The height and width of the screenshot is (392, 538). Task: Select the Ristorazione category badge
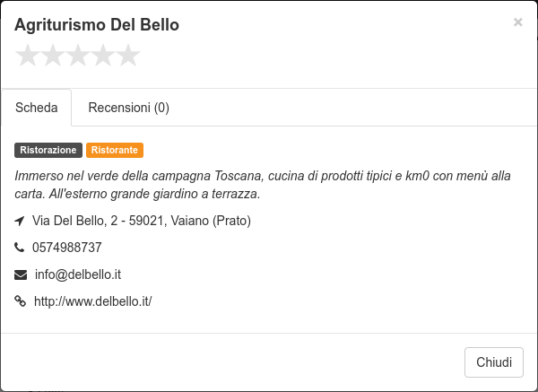click(48, 150)
